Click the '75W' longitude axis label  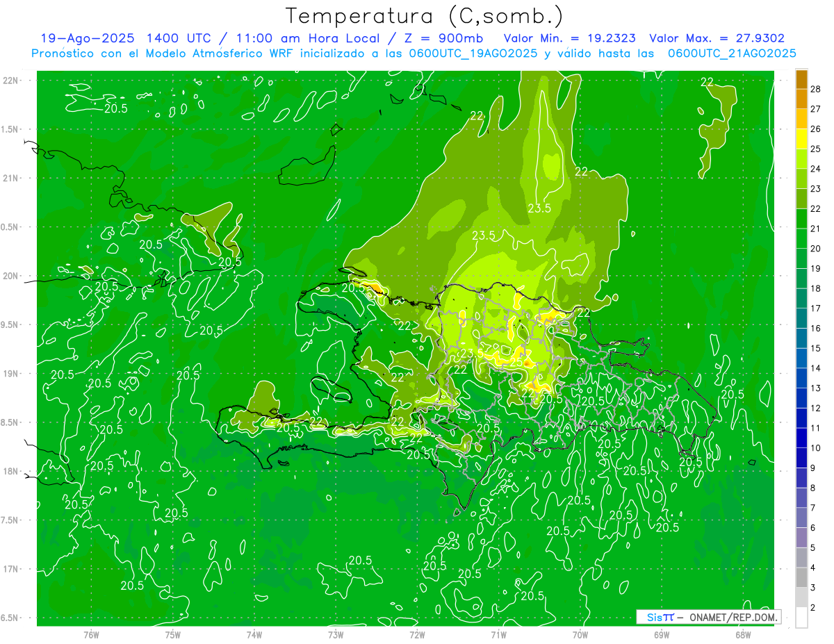coord(173,634)
